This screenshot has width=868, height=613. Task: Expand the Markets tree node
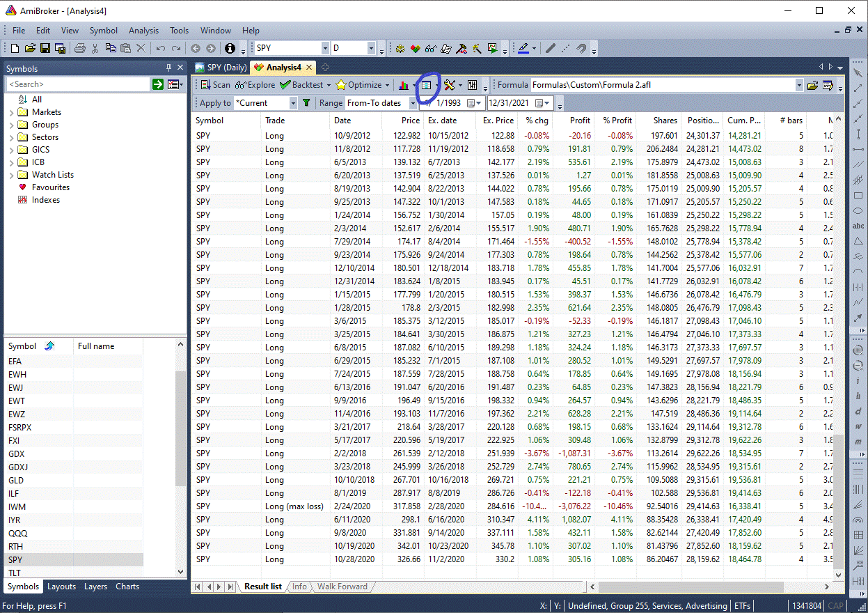[12, 112]
